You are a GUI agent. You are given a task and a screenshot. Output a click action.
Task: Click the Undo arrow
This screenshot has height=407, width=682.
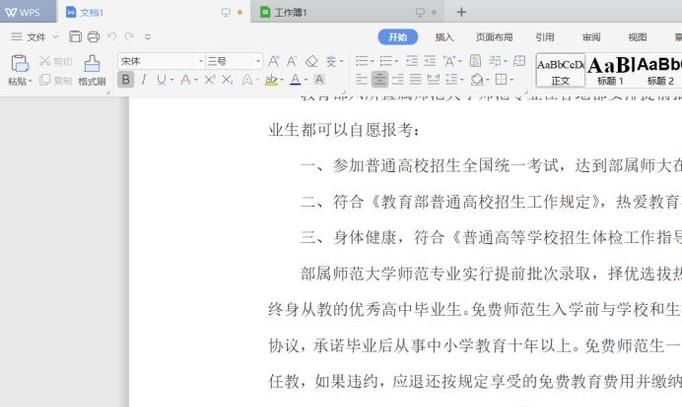coord(112,37)
